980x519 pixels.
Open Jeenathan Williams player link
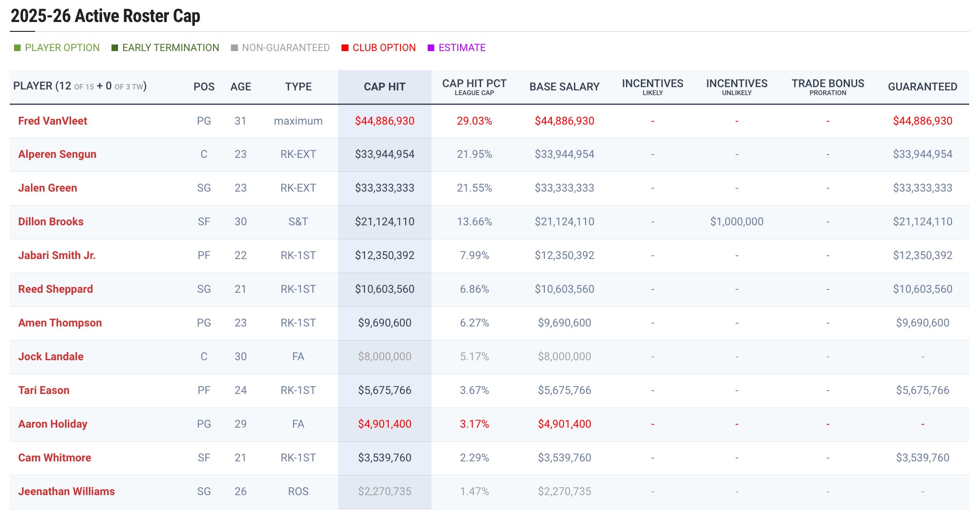point(66,492)
